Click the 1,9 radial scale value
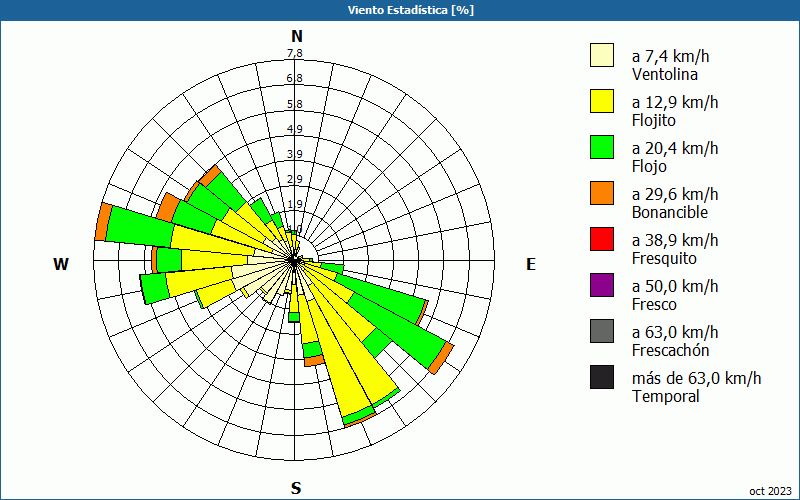Screen dimensions: 800x500 point(294,204)
